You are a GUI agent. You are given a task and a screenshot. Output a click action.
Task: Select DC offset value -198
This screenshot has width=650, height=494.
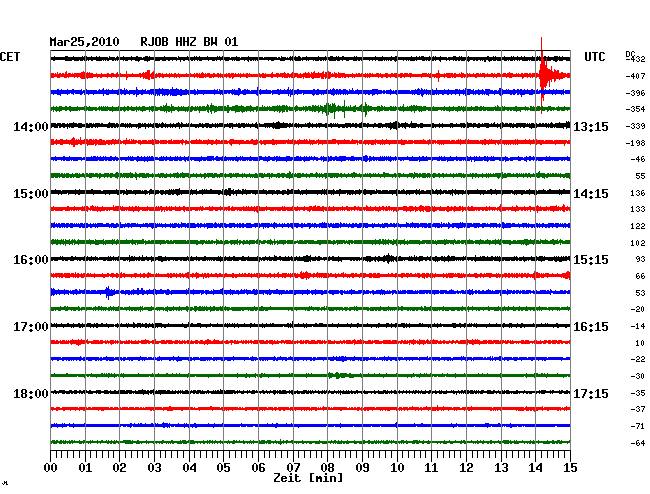click(635, 143)
